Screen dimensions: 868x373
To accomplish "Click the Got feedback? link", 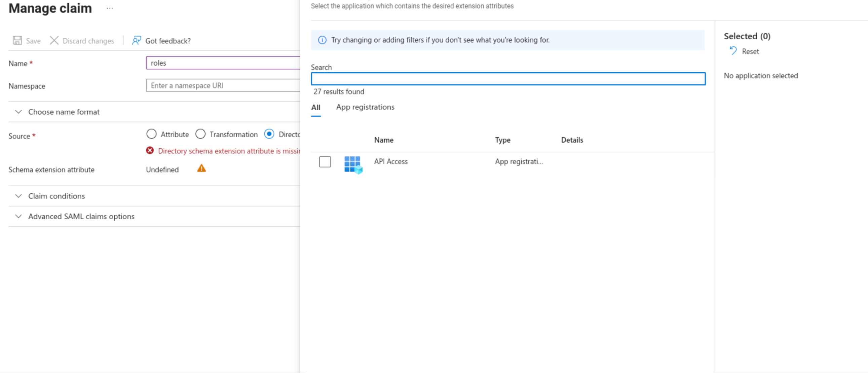I will click(168, 41).
